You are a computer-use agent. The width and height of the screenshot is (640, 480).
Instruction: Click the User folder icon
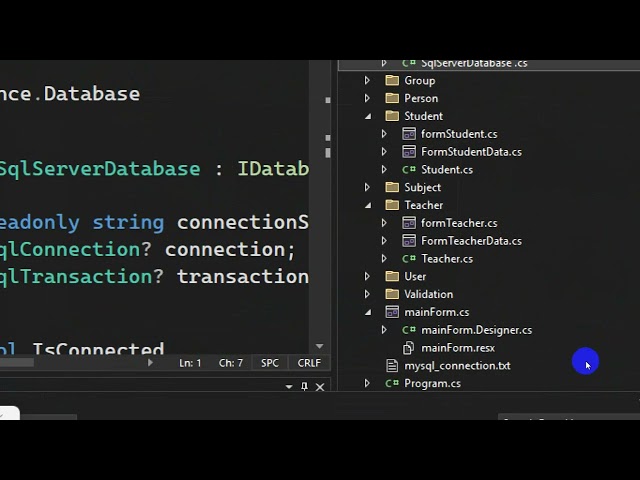coord(392,276)
